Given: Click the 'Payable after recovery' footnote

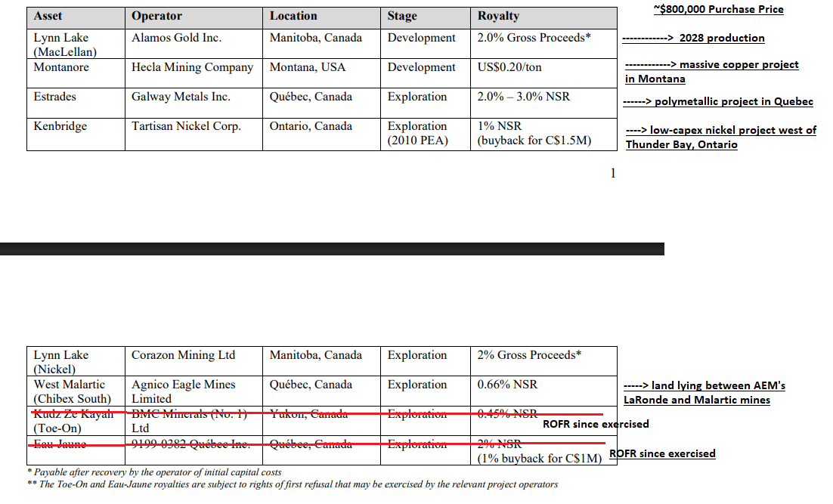Looking at the screenshot, I should 154,472.
